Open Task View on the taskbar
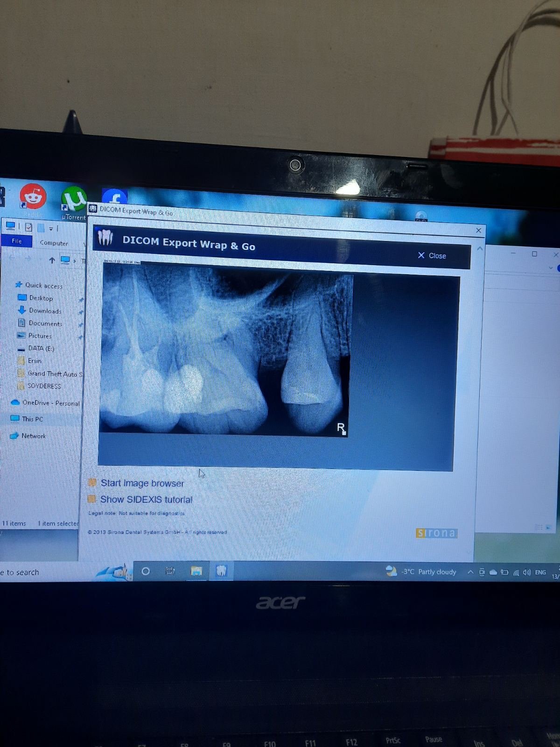This screenshot has width=560, height=747. coord(170,571)
